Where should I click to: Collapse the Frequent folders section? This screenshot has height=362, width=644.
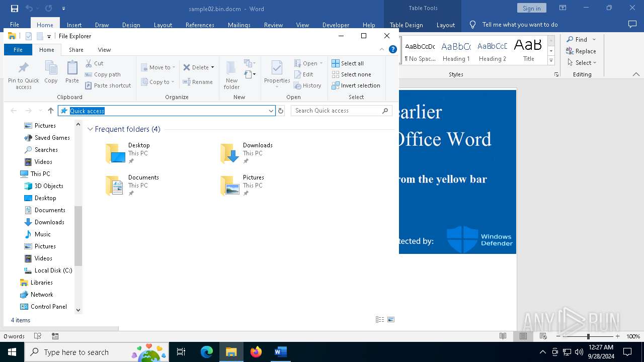click(90, 129)
